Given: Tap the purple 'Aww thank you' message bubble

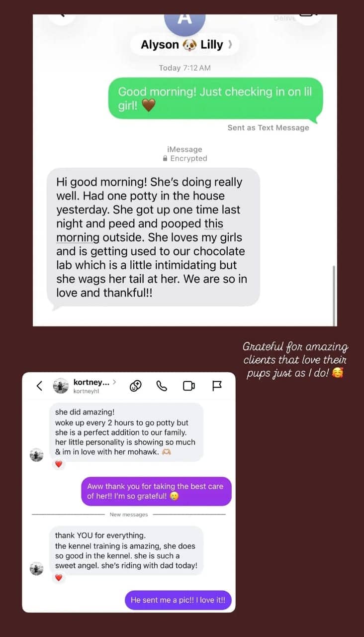Looking at the screenshot, I should (x=156, y=490).
